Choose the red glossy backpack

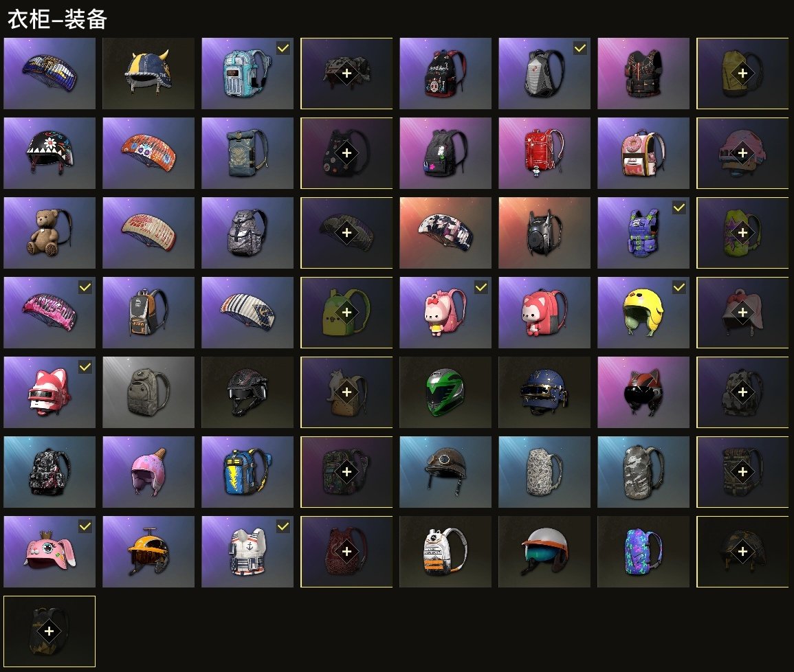pos(544,153)
